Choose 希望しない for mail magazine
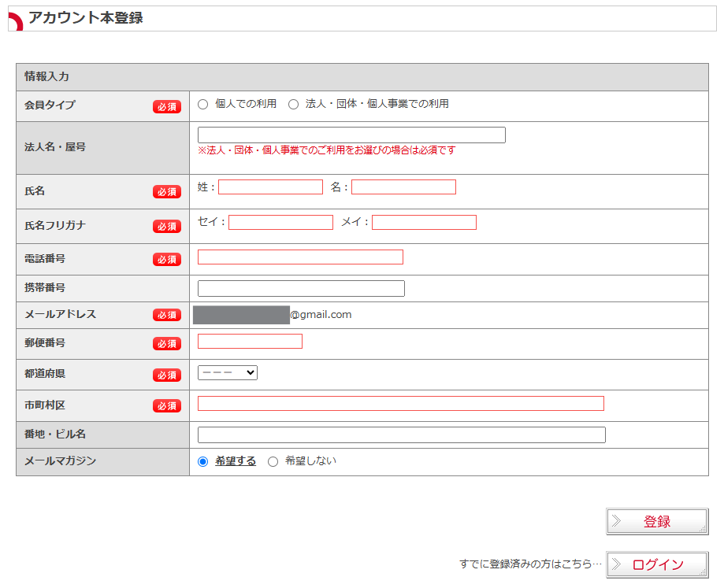 point(273,461)
